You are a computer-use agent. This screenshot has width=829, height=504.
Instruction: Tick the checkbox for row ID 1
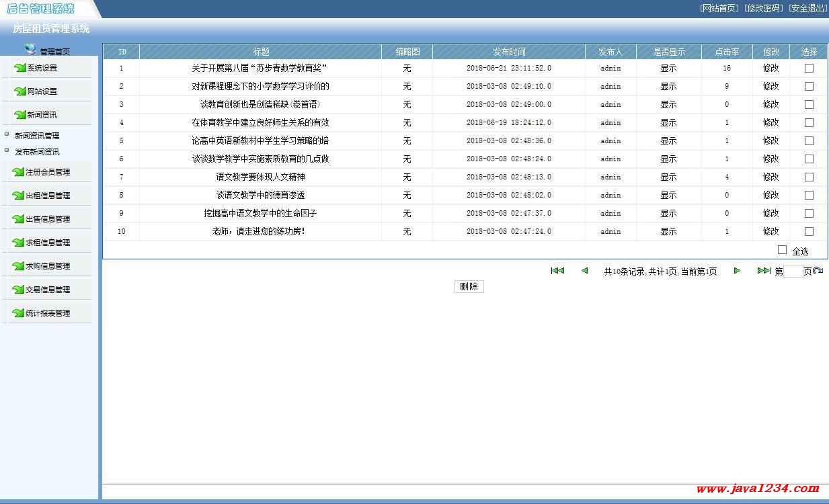[809, 68]
